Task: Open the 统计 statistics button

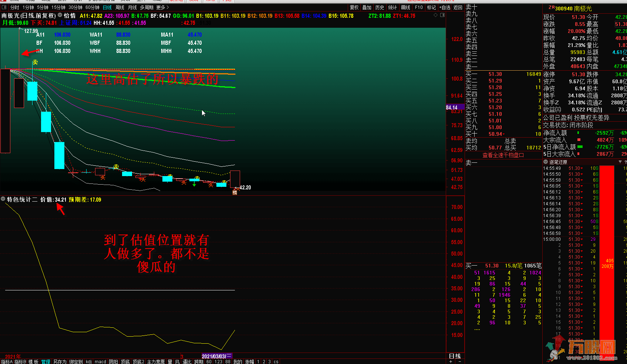Action: pyautogui.click(x=392, y=7)
